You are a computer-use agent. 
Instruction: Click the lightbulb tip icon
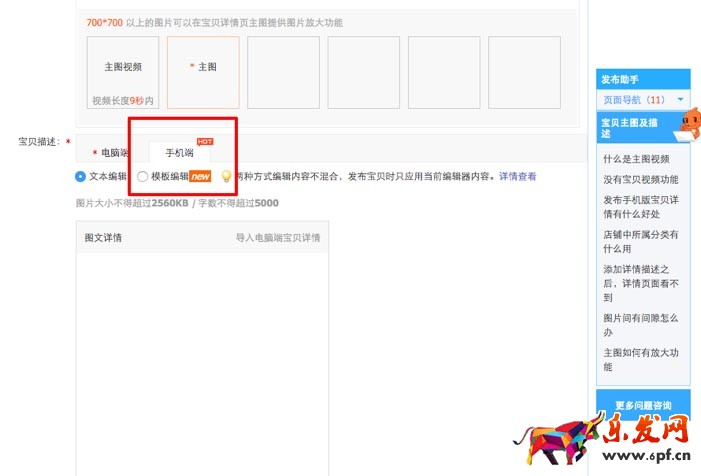226,177
